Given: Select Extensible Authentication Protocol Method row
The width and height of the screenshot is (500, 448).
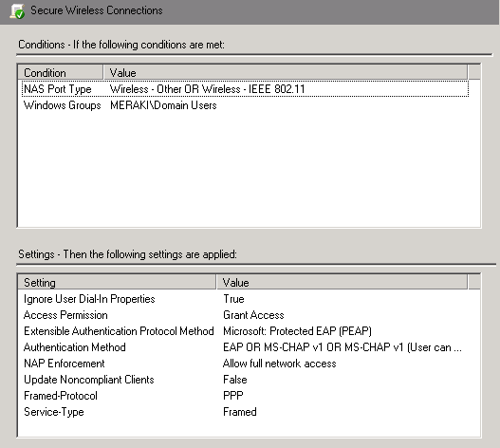Looking at the screenshot, I should 249,331.
